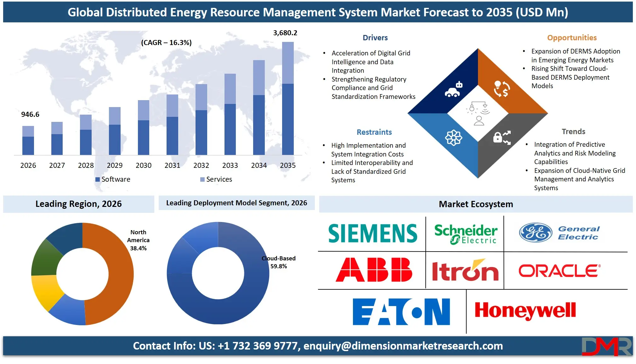This screenshot has height=364, width=636.
Task: Click the enquiry email address in the footer
Action: click(403, 346)
